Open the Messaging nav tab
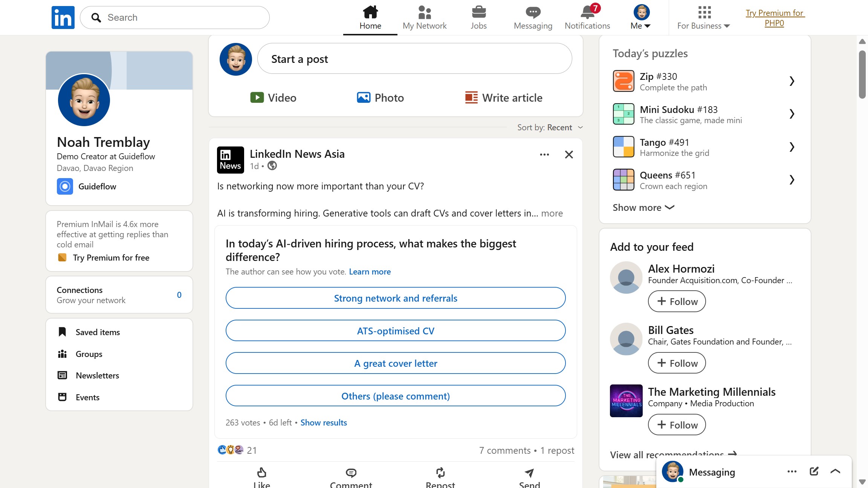The width and height of the screenshot is (868, 488). [533, 17]
